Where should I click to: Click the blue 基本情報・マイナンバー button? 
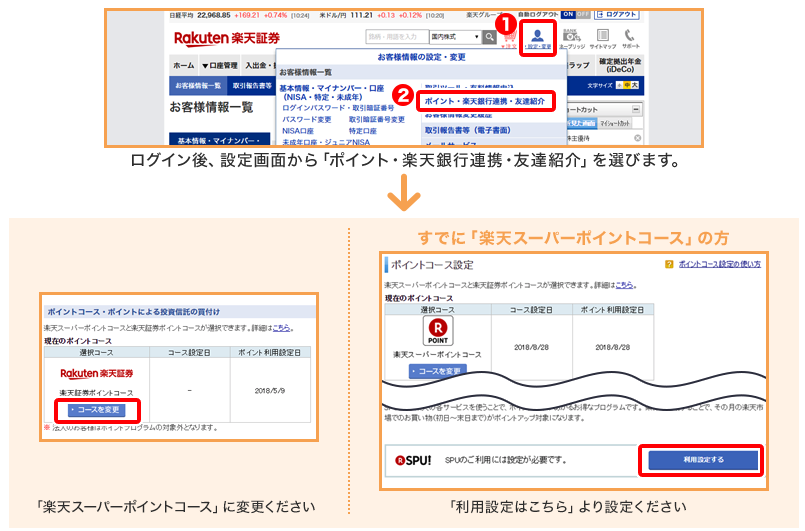219,140
